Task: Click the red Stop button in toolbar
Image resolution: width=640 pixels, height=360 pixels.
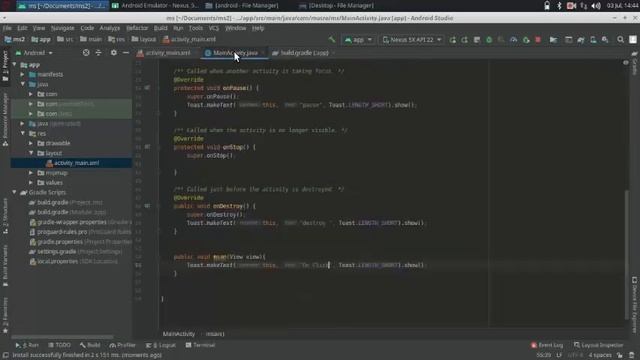Action: [538, 40]
